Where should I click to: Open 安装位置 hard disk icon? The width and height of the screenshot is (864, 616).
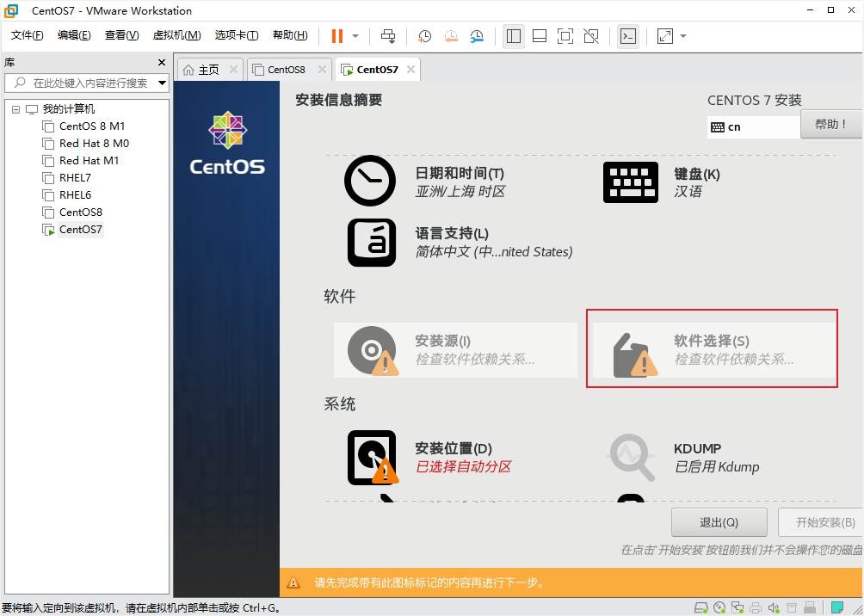373,458
